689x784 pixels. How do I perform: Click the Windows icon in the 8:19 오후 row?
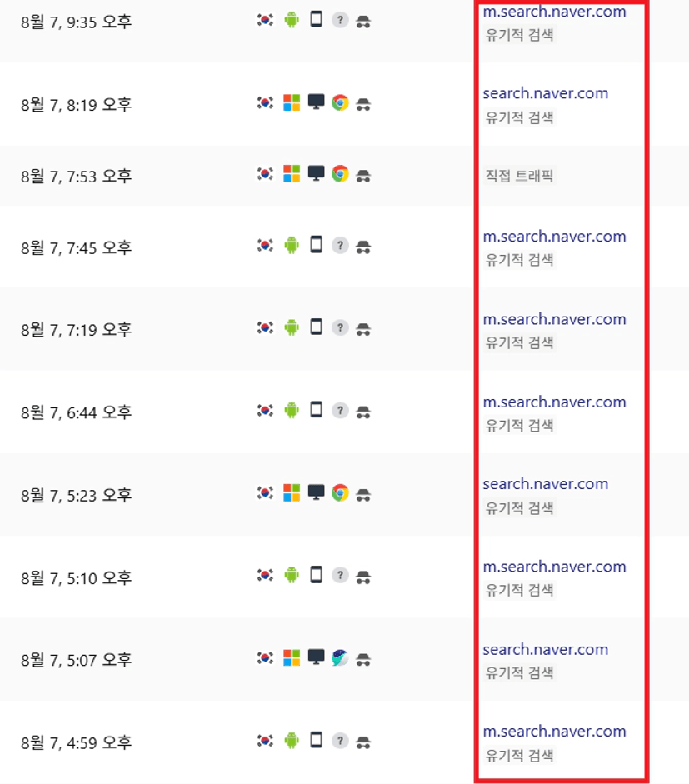click(292, 103)
